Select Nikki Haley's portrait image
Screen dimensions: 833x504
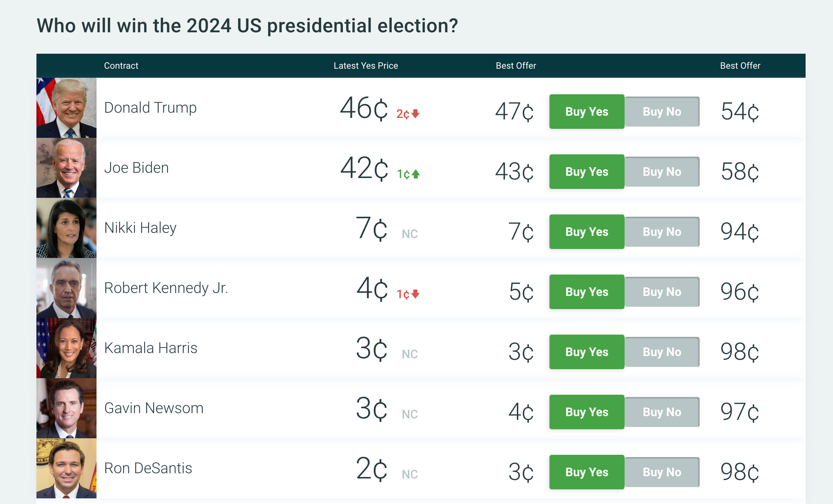tap(66, 228)
